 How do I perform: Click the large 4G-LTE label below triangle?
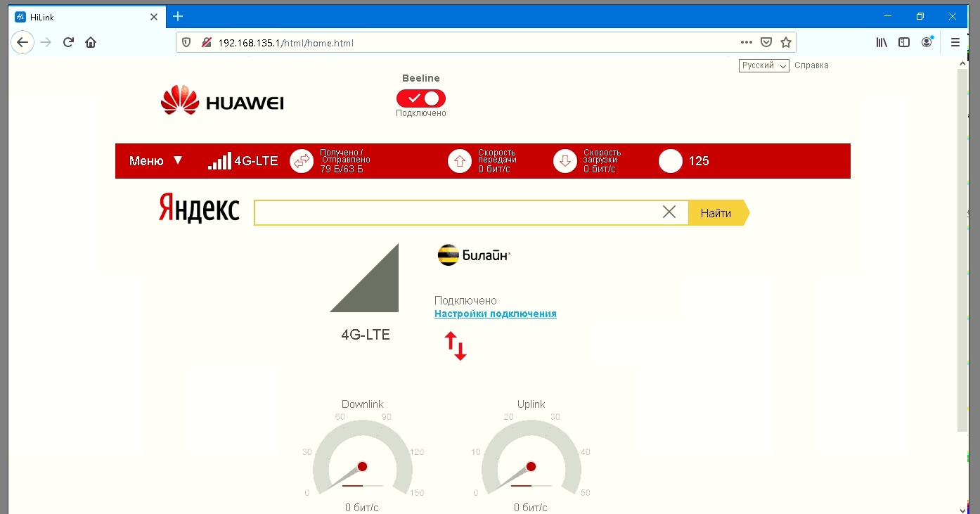click(366, 335)
